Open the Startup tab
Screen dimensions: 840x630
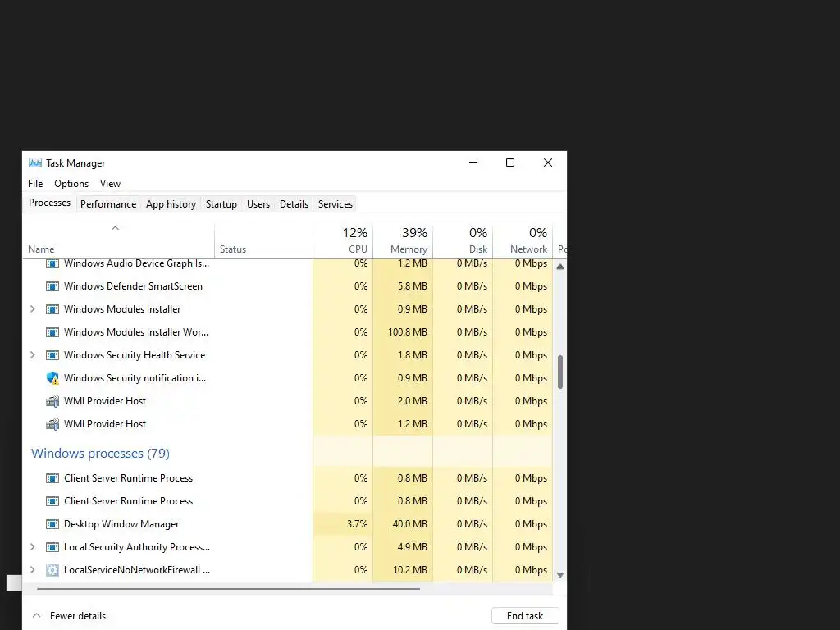(x=221, y=204)
